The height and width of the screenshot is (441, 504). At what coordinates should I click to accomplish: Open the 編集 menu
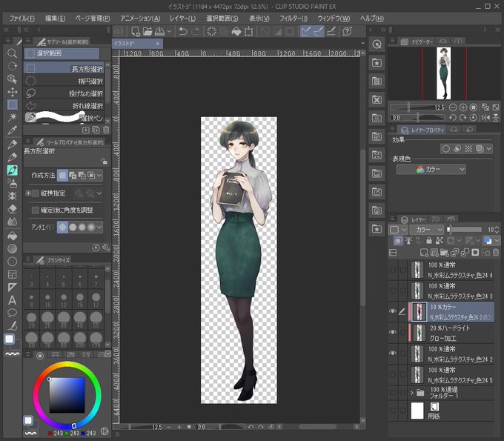pyautogui.click(x=56, y=19)
